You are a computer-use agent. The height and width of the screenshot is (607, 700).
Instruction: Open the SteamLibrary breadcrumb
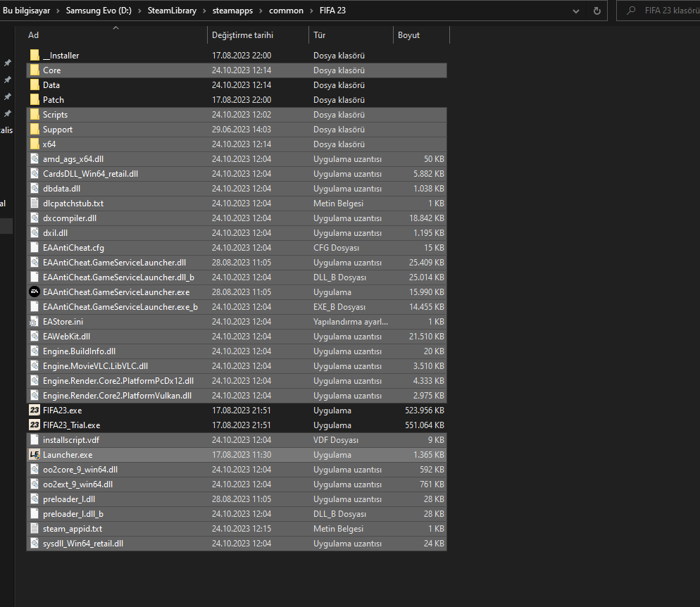click(172, 11)
